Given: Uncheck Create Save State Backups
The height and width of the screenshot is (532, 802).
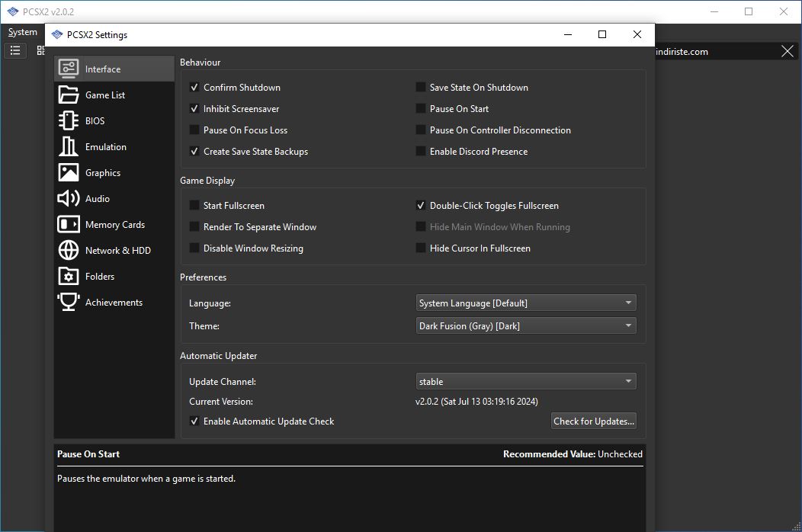Looking at the screenshot, I should [194, 152].
